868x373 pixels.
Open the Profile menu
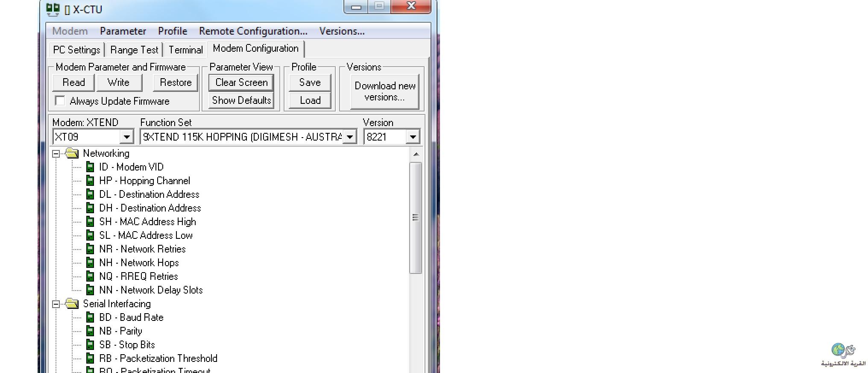(x=173, y=31)
